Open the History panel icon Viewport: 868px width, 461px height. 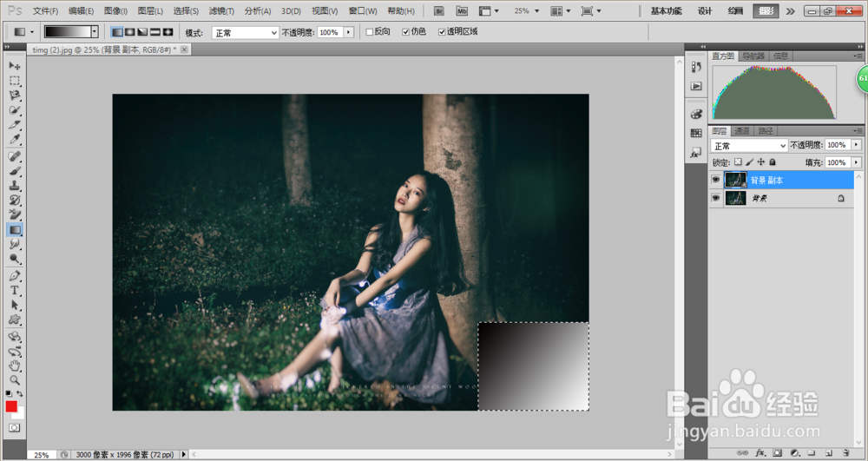[696, 67]
